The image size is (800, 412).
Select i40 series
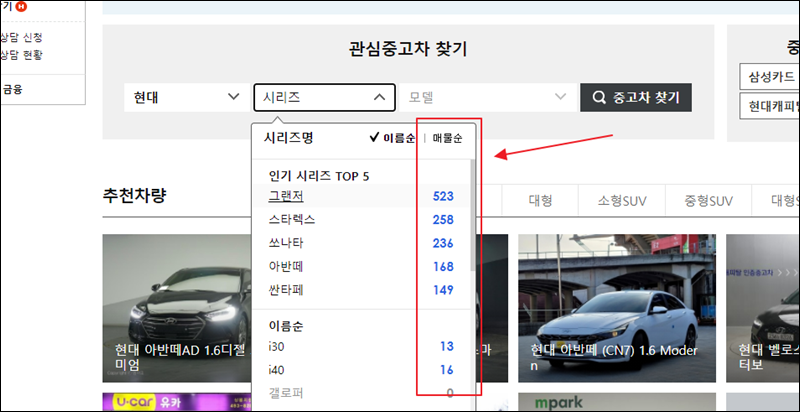coord(276,370)
